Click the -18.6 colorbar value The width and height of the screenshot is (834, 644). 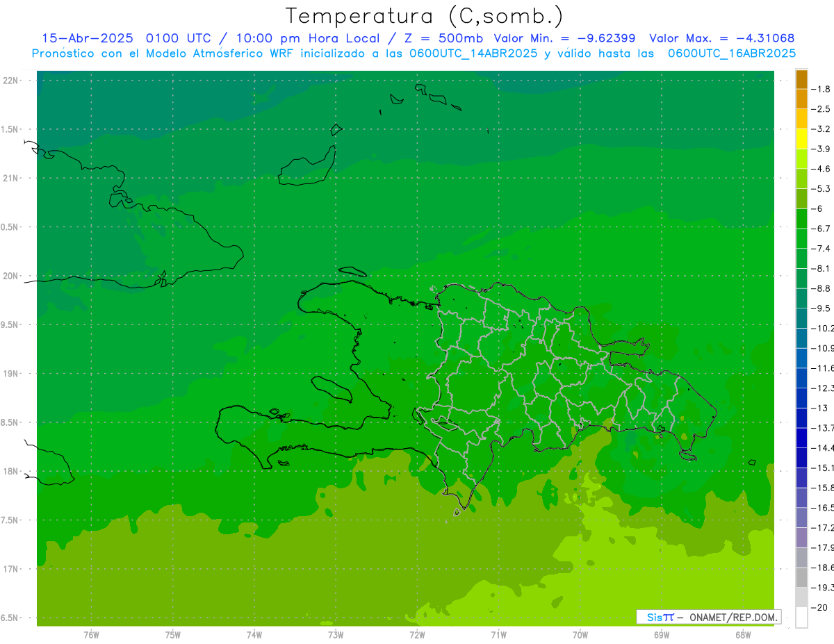point(824,568)
